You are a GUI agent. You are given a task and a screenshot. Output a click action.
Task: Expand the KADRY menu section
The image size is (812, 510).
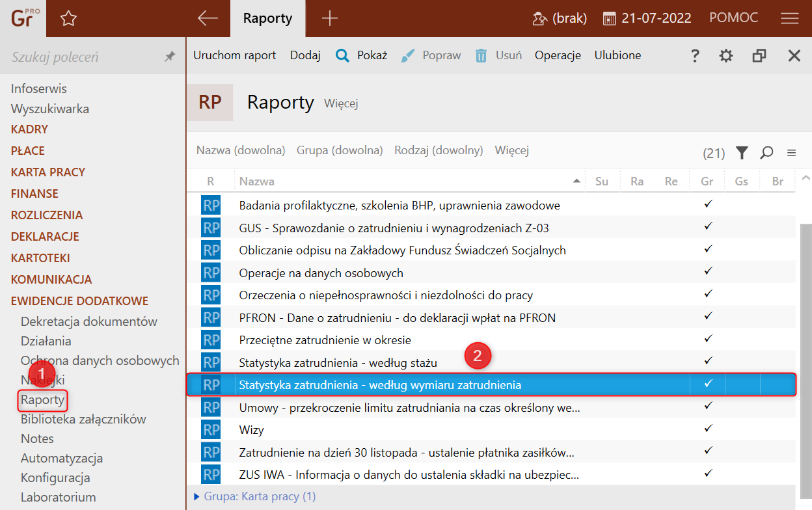pos(29,129)
